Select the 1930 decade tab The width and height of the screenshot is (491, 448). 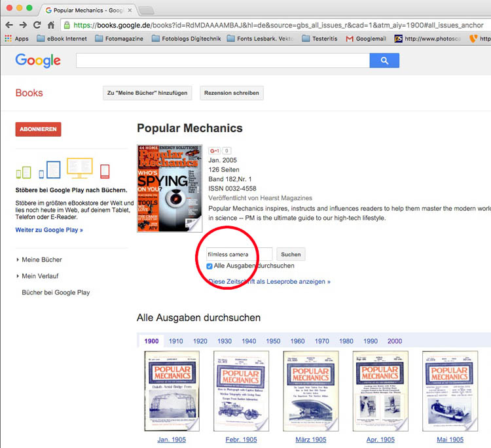225,341
